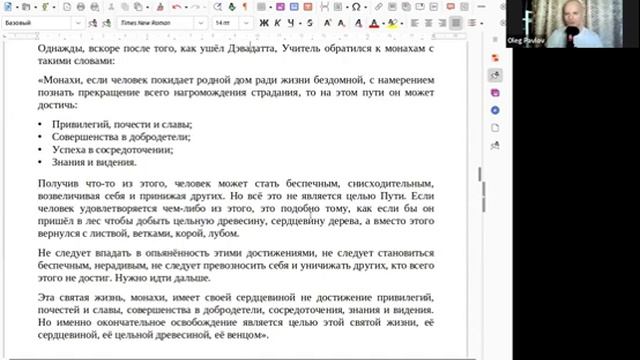Screen dimensions: 640x360
Task: Undo the last action
Action: coord(176,7)
